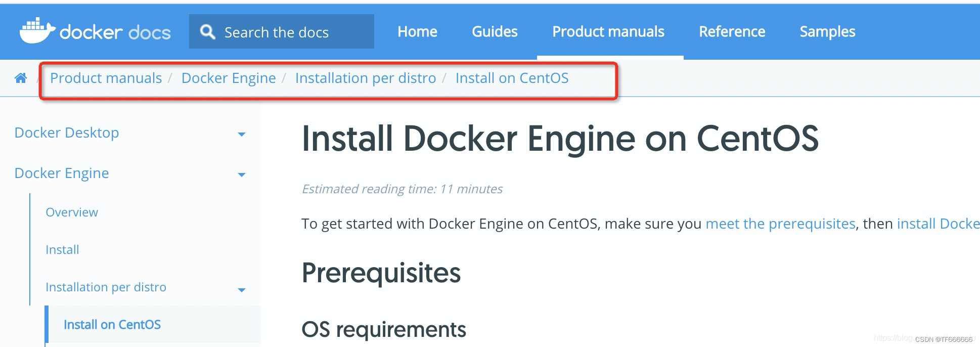This screenshot has height=347, width=980.
Task: Open the Home nav tab
Action: [417, 31]
